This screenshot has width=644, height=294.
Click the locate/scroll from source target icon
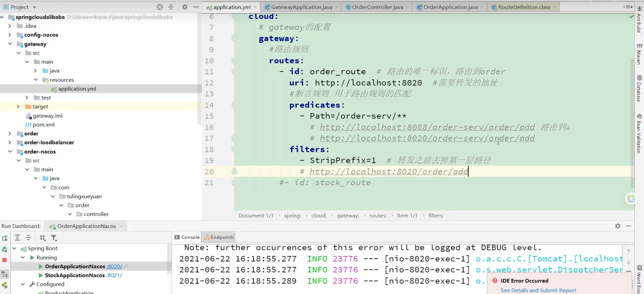pos(160,7)
